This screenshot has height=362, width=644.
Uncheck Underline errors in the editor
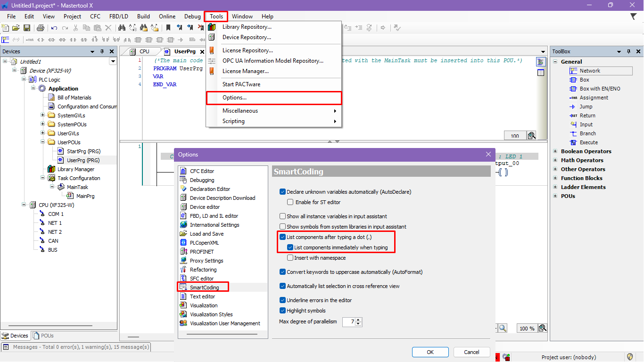[x=283, y=300]
